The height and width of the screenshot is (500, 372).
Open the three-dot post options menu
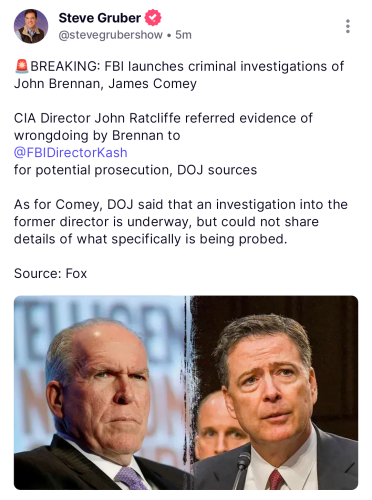coord(348,26)
